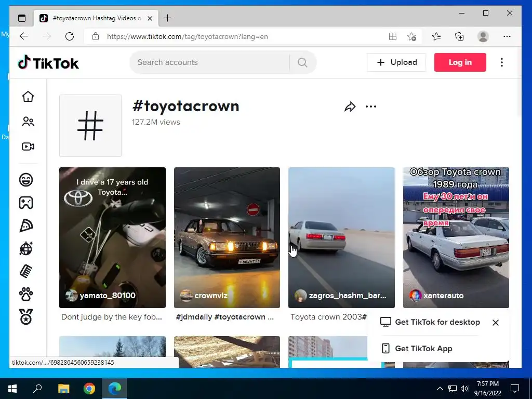Open Google Chrome from taskbar
This screenshot has height=399, width=532.
[89, 389]
